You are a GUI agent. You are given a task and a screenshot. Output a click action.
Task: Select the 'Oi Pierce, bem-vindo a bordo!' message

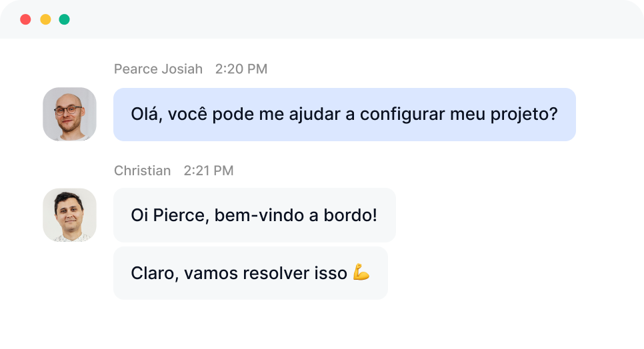pyautogui.click(x=255, y=215)
